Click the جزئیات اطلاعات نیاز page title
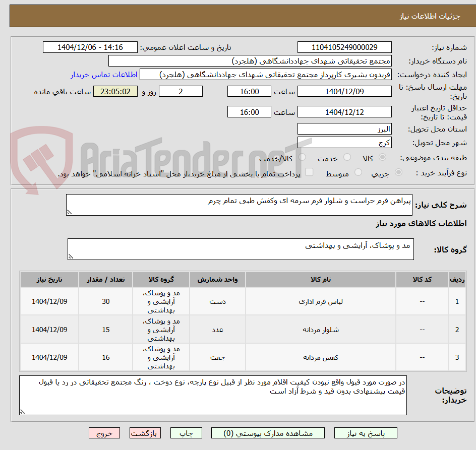476x450 pixels. click(x=430, y=16)
